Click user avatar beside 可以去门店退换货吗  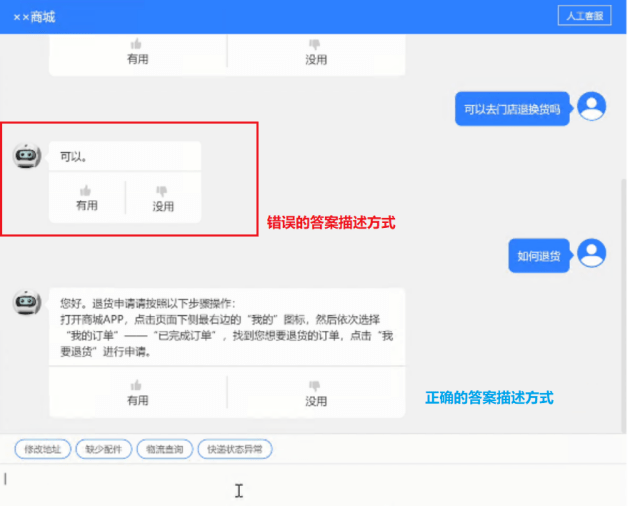(591, 106)
